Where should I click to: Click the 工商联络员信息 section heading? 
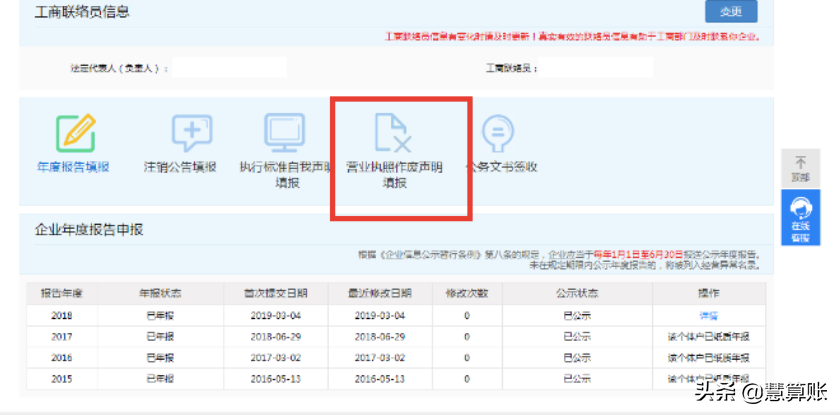point(82,12)
